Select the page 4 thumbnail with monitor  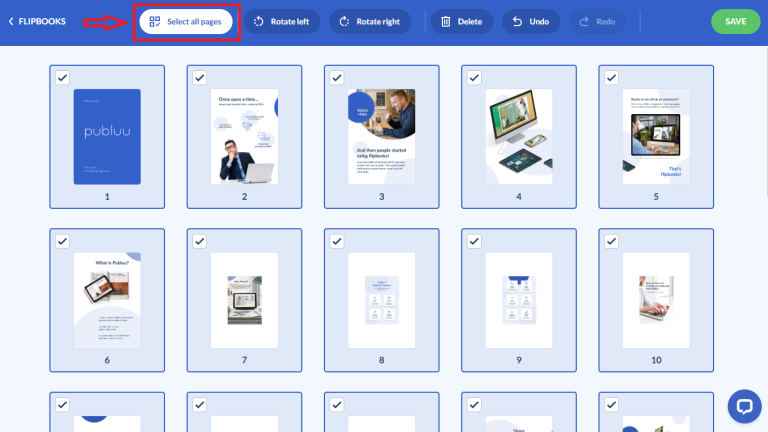pos(519,137)
